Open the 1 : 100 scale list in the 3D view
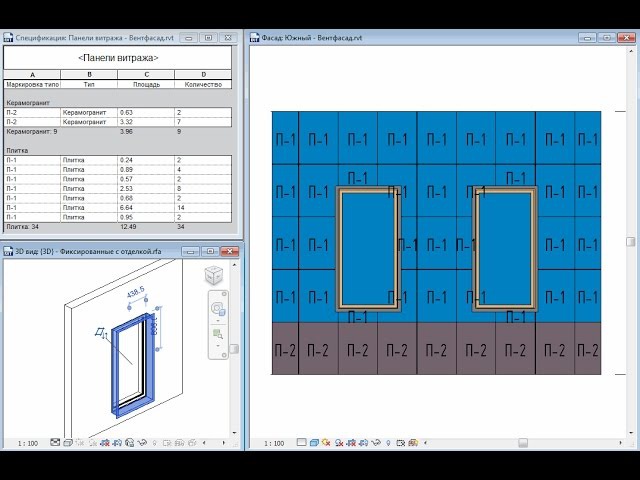Viewport: 640px width, 480px height. [x=28, y=443]
